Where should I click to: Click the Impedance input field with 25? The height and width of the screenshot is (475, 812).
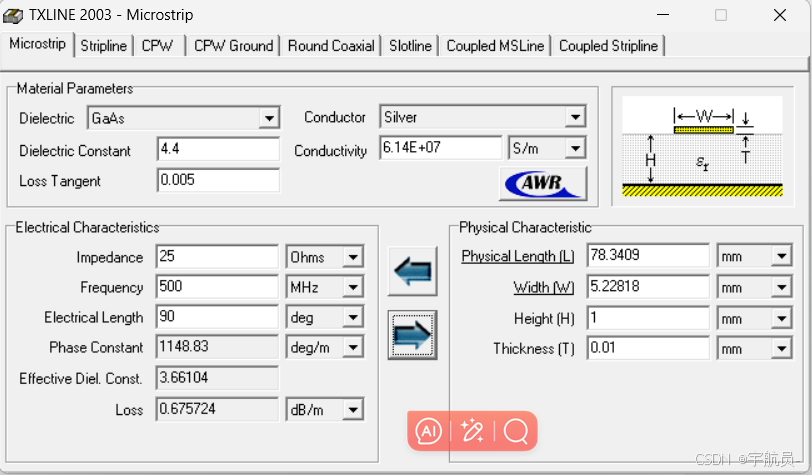tap(217, 257)
